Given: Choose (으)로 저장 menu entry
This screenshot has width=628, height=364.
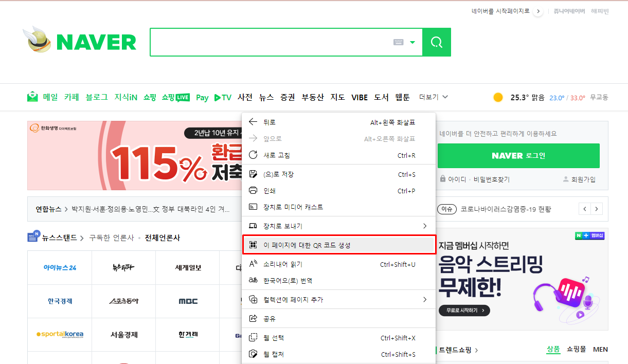Looking at the screenshot, I should [x=339, y=174].
